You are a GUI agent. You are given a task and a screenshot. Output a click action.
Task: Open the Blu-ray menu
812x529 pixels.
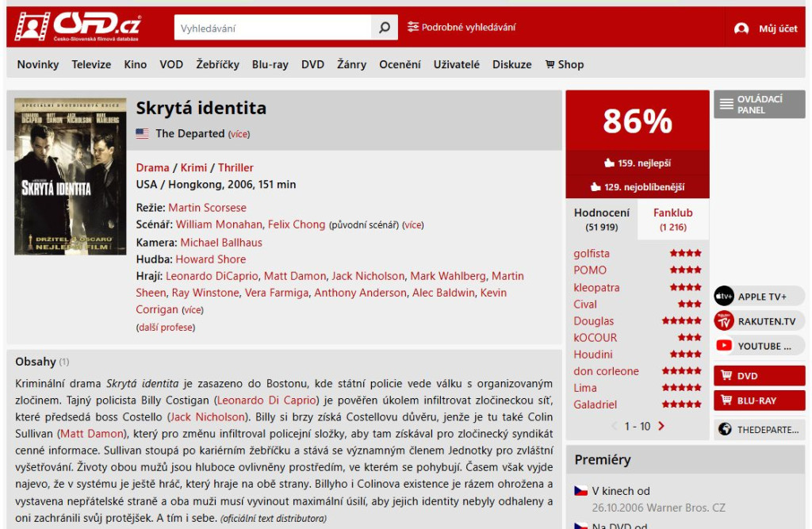[270, 64]
